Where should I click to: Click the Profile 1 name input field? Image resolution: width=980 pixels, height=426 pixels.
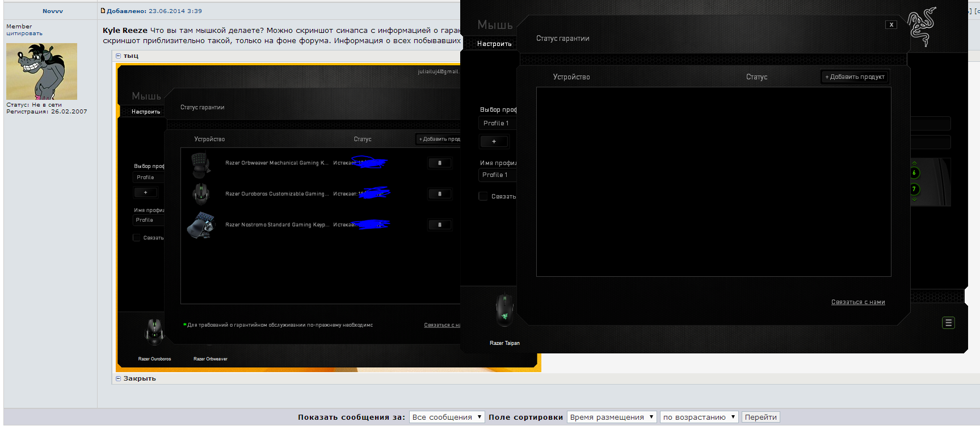pyautogui.click(x=498, y=175)
